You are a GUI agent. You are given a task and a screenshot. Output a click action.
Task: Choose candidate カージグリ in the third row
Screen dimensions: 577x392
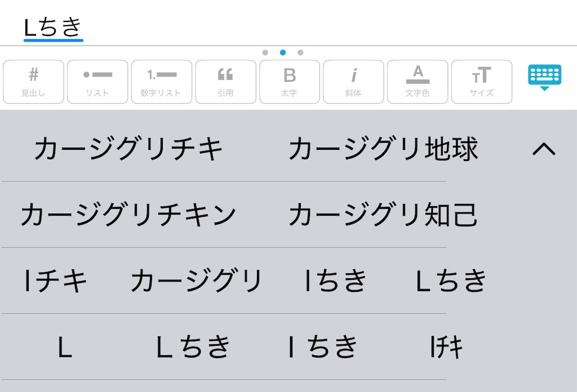coord(196,280)
